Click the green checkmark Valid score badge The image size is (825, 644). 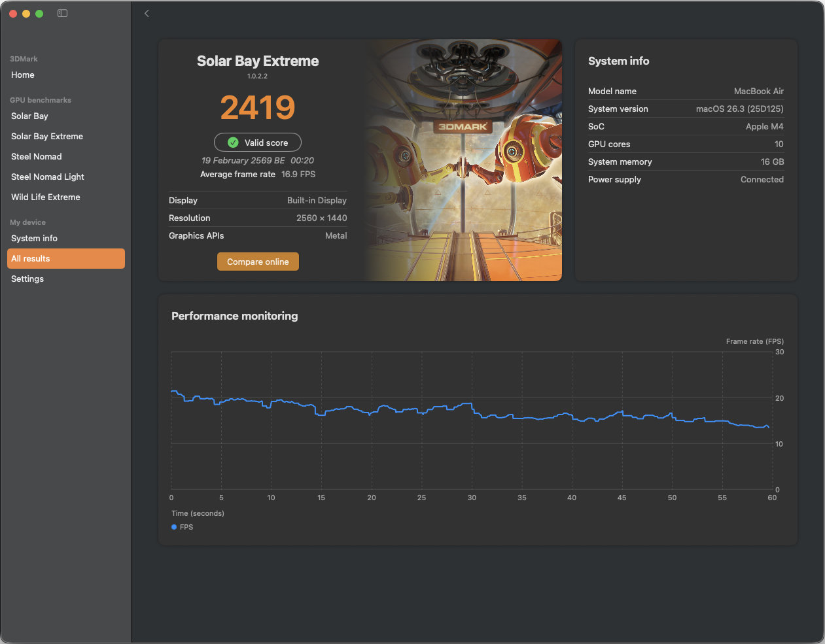click(x=258, y=143)
